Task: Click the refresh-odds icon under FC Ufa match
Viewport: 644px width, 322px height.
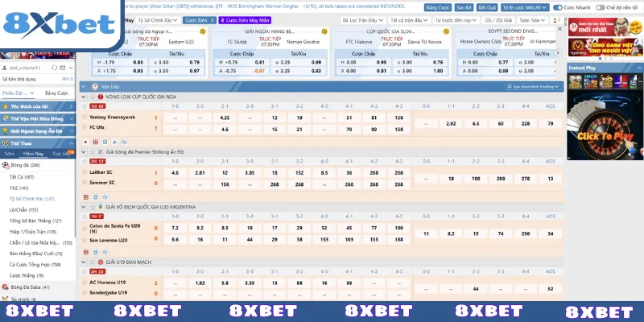Action: 124,142
